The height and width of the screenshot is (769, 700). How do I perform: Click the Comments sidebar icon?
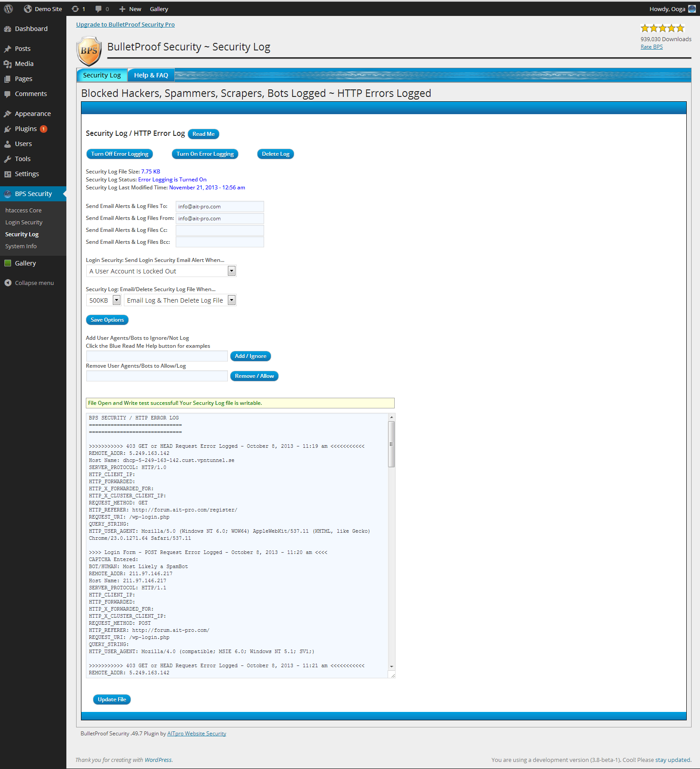8,94
